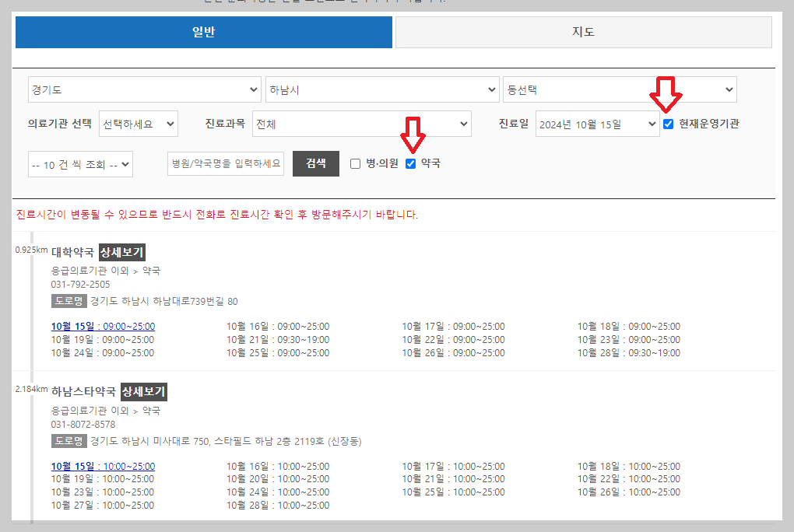Viewport: 794px width, 532px height.
Task: Click 대학약국 10월 21일 : 09:30~19:00
Action: (x=278, y=340)
